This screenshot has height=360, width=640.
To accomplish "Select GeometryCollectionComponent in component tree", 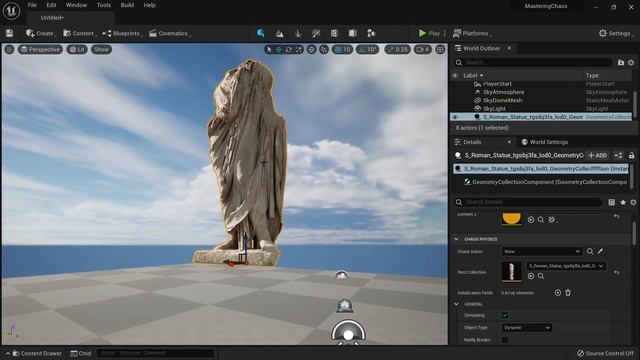I will coord(545,182).
